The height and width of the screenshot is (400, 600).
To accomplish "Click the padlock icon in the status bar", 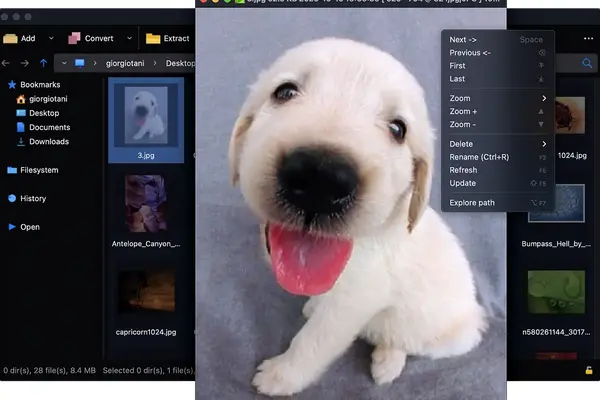I will [x=589, y=371].
